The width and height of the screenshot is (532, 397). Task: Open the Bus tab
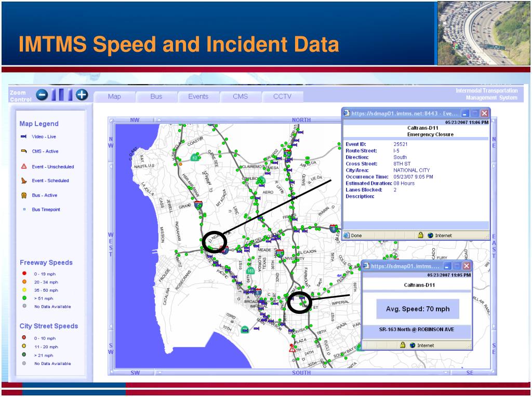point(156,97)
